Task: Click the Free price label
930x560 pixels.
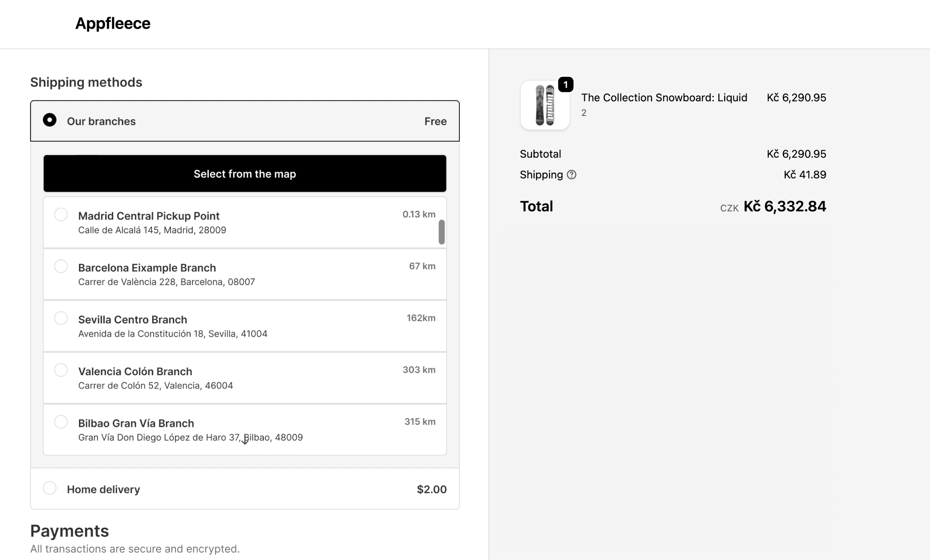Action: 435,121
